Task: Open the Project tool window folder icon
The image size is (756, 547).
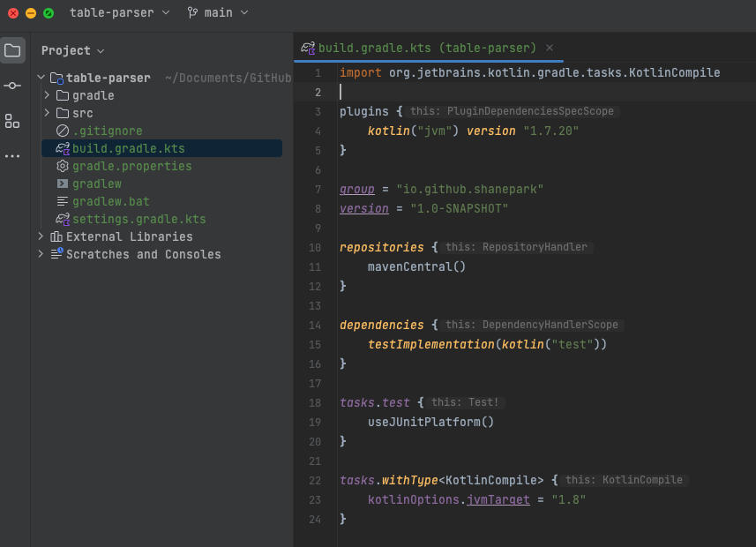Action: point(12,50)
